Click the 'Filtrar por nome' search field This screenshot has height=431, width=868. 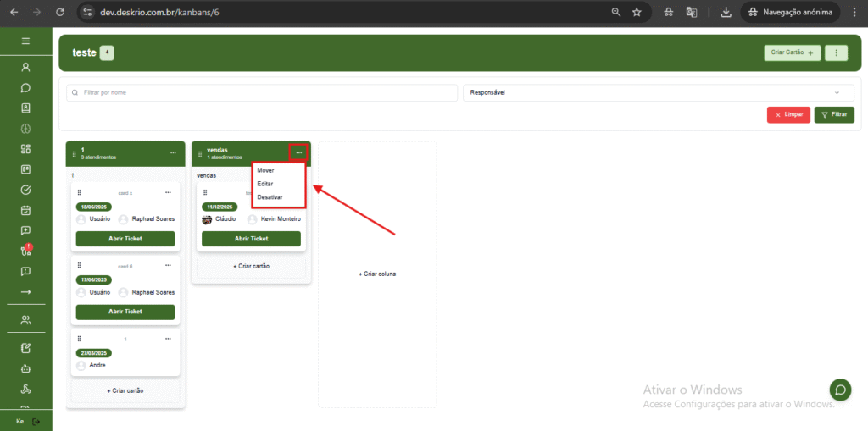261,92
